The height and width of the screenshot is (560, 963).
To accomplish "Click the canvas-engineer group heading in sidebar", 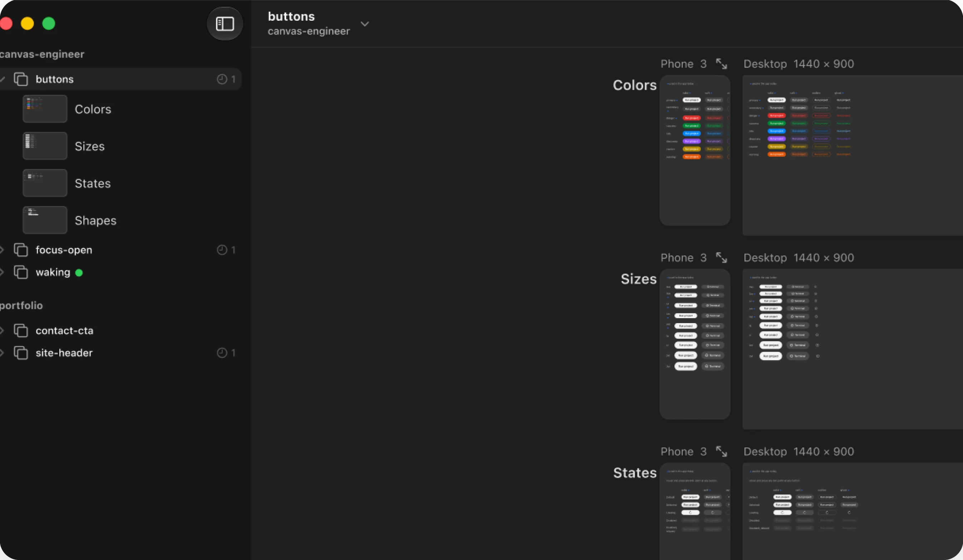I will coord(42,54).
